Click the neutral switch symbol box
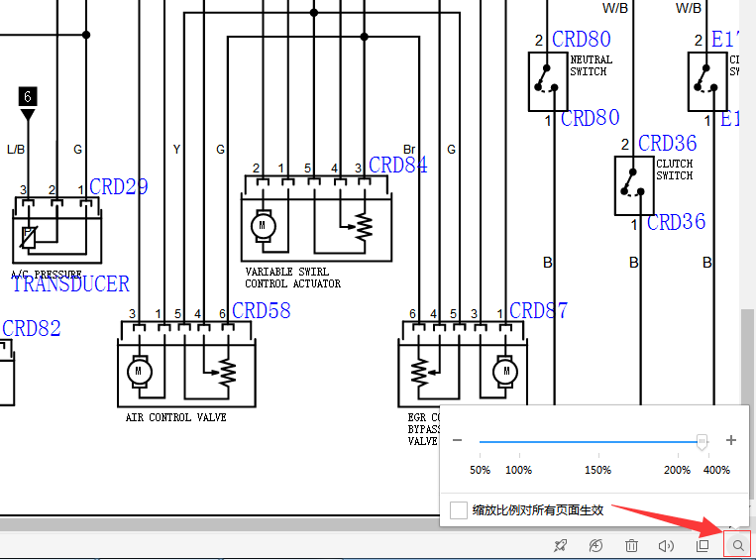 tap(548, 81)
